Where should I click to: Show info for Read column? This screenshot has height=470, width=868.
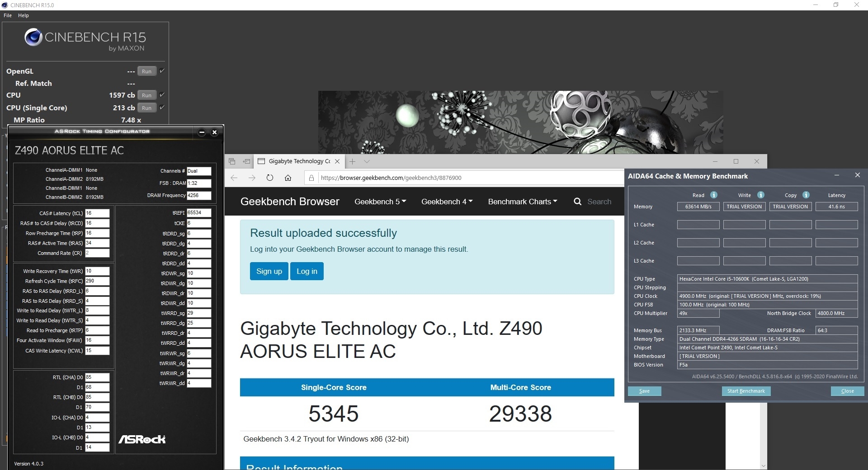click(714, 195)
